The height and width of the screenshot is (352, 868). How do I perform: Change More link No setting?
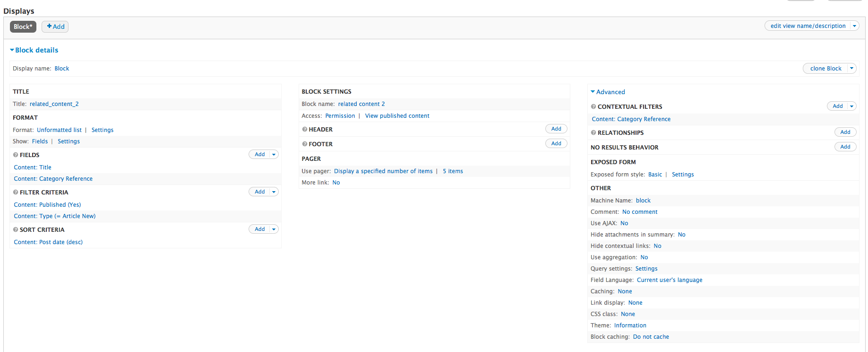(x=336, y=183)
